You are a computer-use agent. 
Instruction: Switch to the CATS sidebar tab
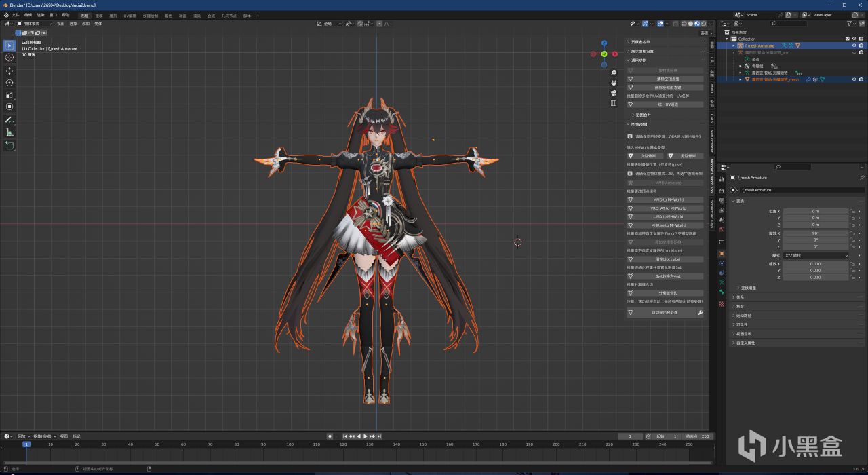click(x=712, y=118)
